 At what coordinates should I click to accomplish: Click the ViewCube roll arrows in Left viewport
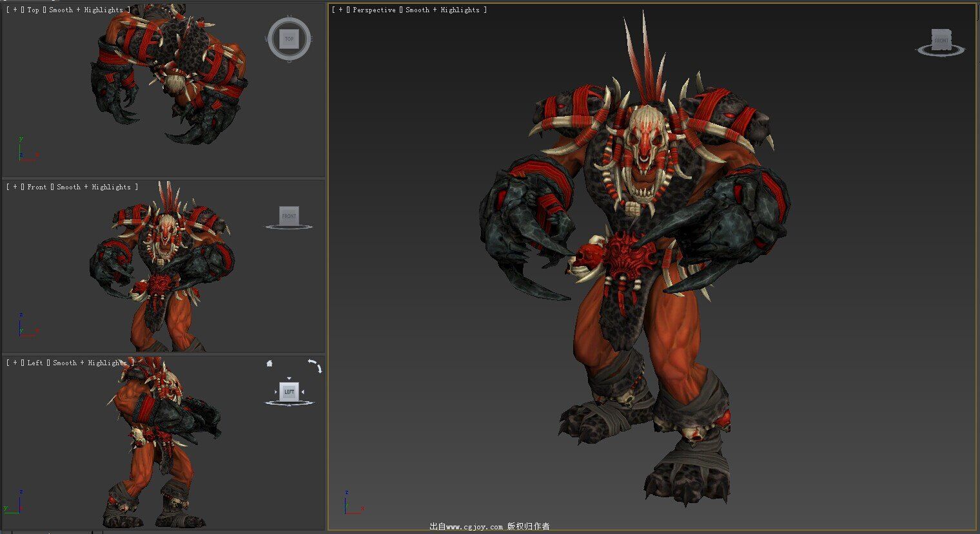click(x=315, y=366)
